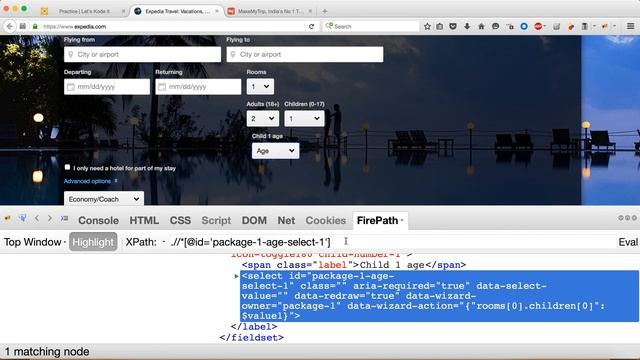Switch to MakeMyTrip browser tab
This screenshot has width=640, height=360.
click(271, 11)
